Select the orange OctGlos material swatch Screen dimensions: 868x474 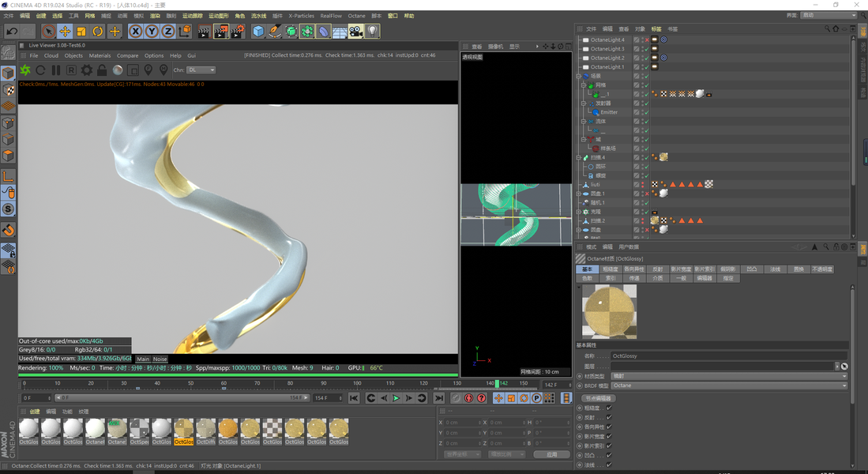[x=228, y=431]
